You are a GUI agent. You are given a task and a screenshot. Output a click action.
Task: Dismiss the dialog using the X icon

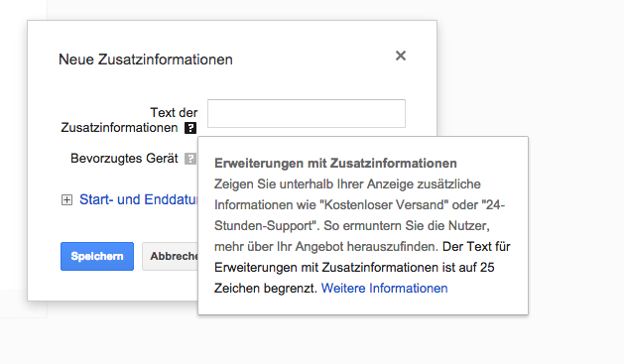point(401,56)
